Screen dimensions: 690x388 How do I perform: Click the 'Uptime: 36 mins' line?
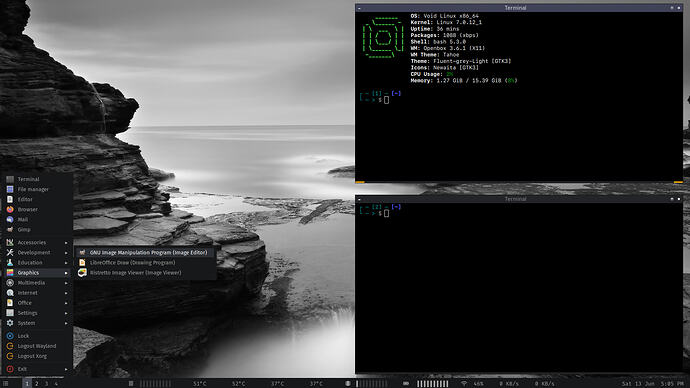[435, 29]
